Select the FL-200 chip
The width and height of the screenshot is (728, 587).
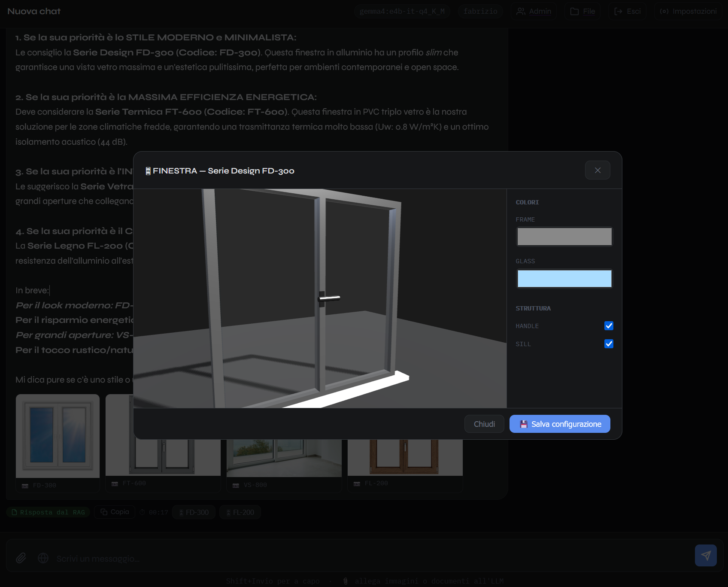point(240,512)
